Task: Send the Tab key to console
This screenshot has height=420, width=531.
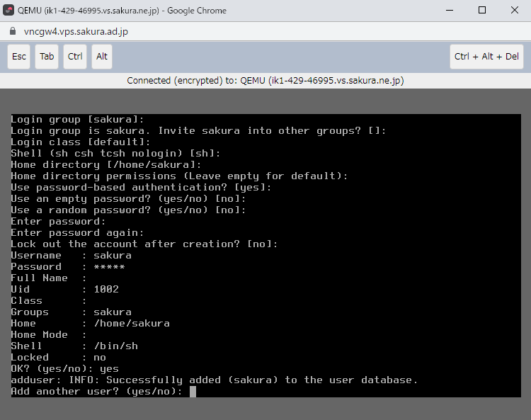Action: [47, 57]
